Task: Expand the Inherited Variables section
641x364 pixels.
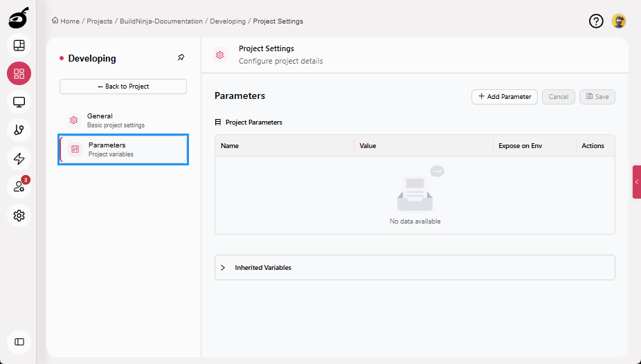Action: pyautogui.click(x=415, y=268)
